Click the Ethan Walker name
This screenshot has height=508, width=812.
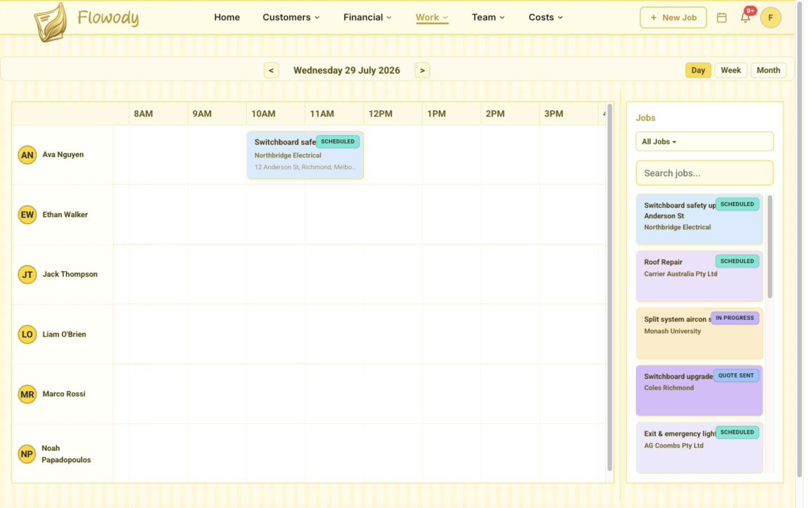click(65, 214)
